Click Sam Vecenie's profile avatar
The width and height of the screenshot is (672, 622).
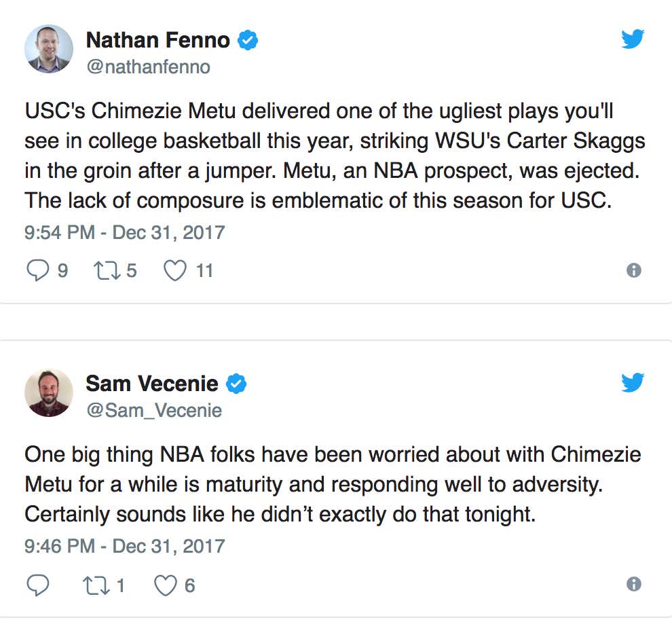coord(48,392)
